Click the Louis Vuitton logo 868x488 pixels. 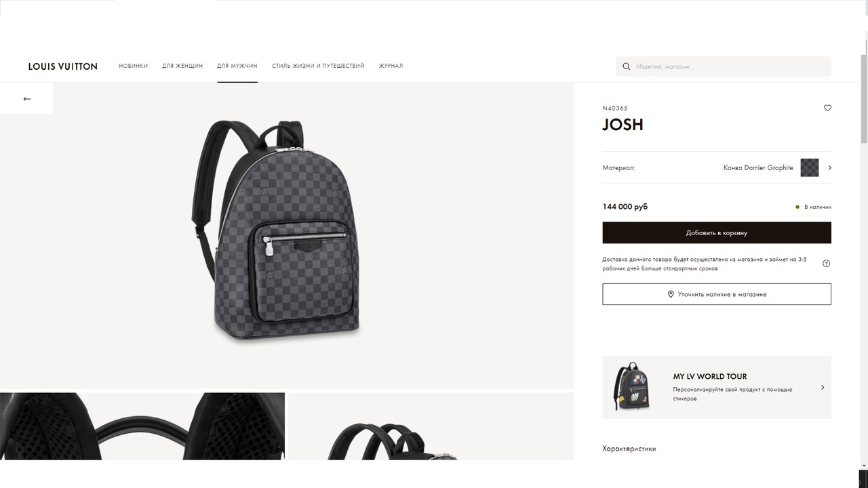pyautogui.click(x=63, y=66)
